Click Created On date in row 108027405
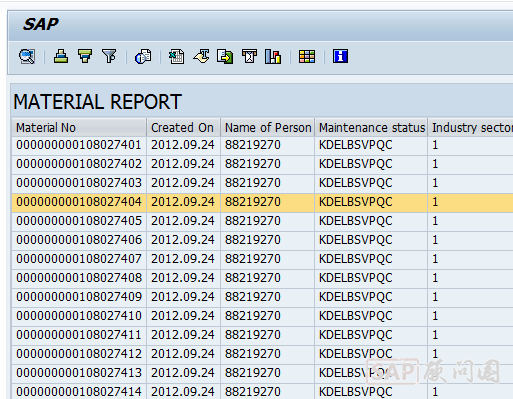Image resolution: width=513 pixels, height=399 pixels. [x=183, y=221]
